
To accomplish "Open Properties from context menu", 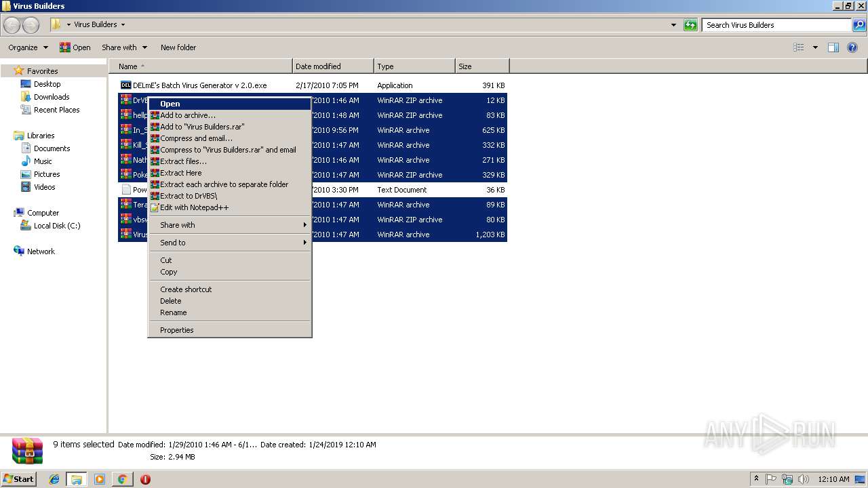I will pyautogui.click(x=230, y=330).
